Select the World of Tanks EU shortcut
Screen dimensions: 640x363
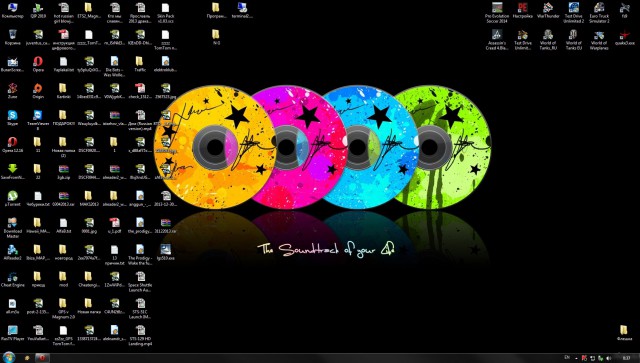point(573,40)
